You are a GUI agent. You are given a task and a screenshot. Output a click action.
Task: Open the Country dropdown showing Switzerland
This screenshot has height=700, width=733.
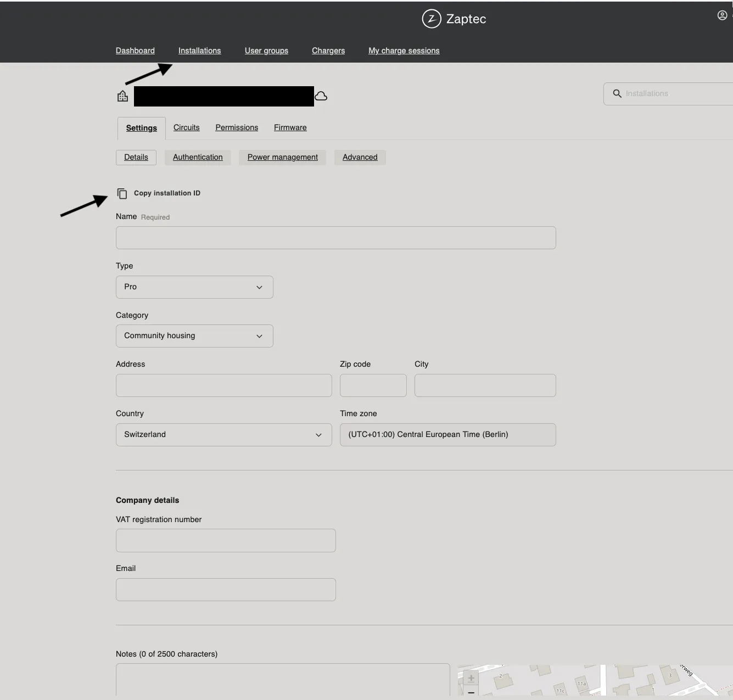224,435
